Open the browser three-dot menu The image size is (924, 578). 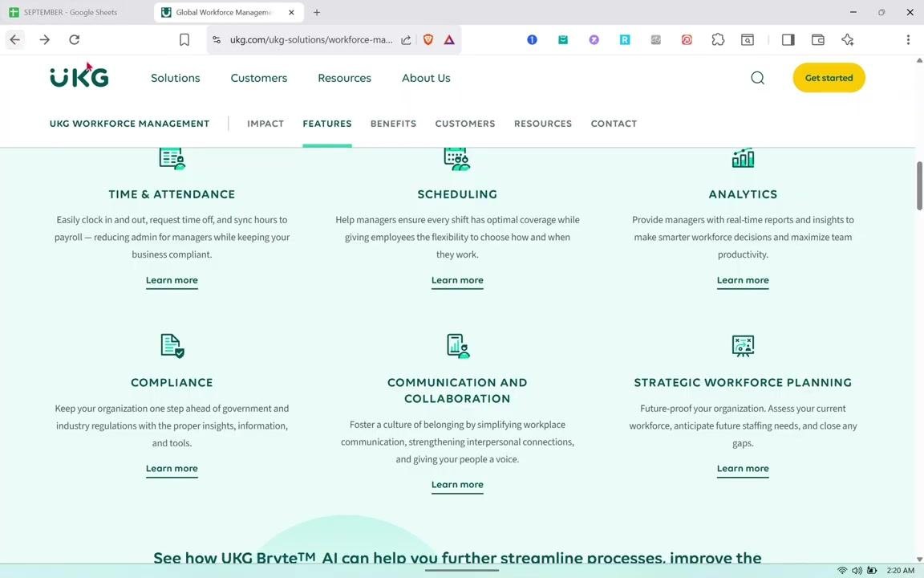point(908,39)
